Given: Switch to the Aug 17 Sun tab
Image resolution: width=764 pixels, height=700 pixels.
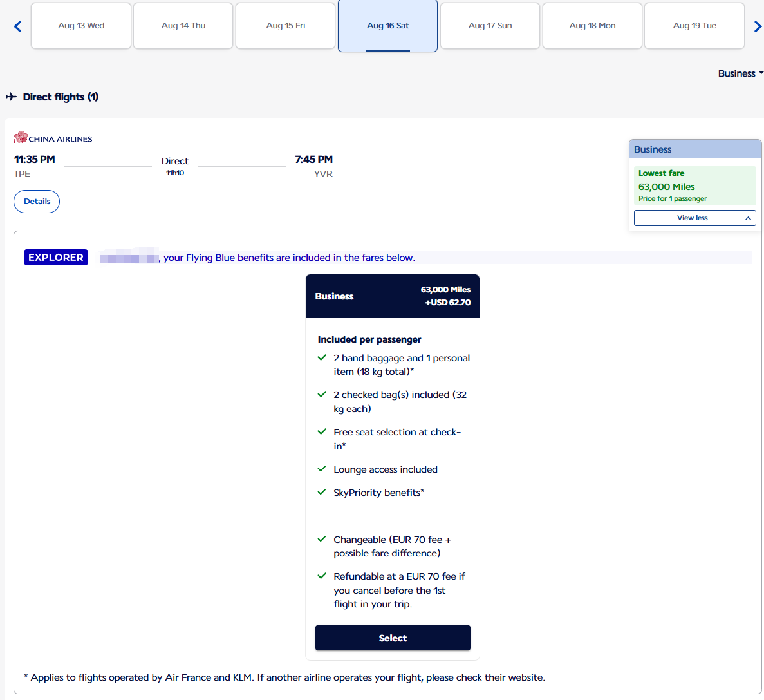Looking at the screenshot, I should click(490, 26).
